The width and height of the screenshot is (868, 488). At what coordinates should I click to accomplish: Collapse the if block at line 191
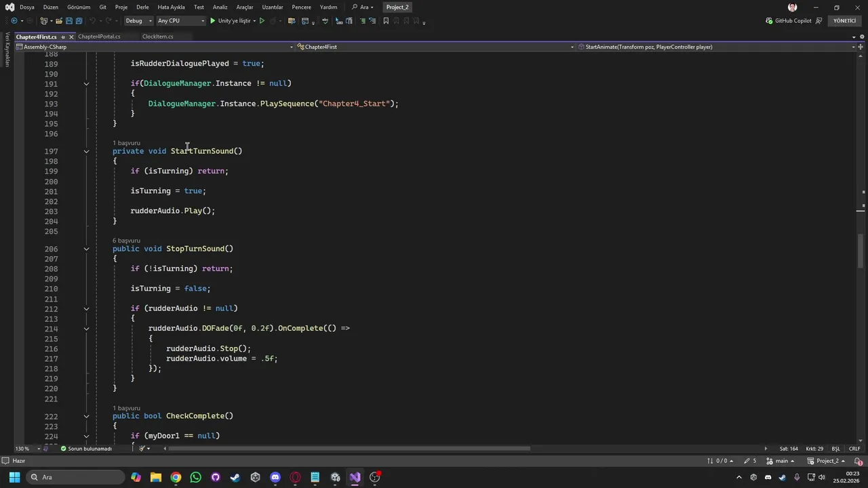click(x=86, y=83)
